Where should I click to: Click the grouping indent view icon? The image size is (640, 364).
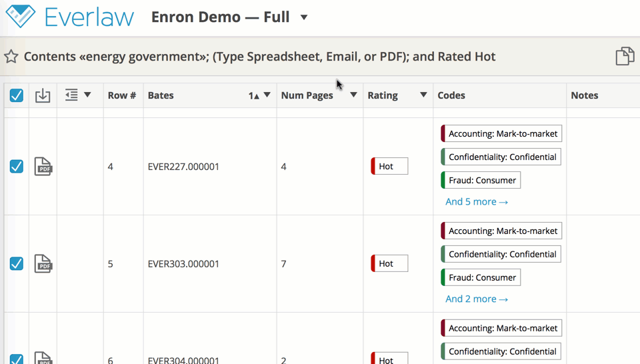point(71,95)
